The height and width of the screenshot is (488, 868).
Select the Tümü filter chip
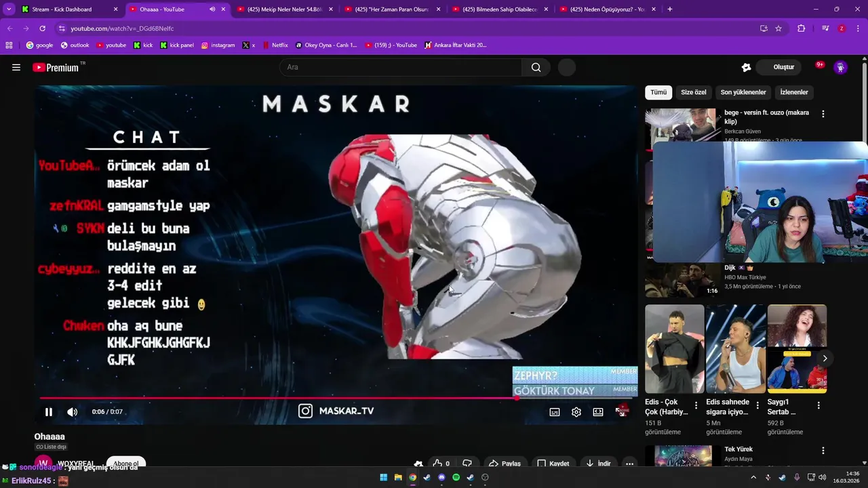658,92
